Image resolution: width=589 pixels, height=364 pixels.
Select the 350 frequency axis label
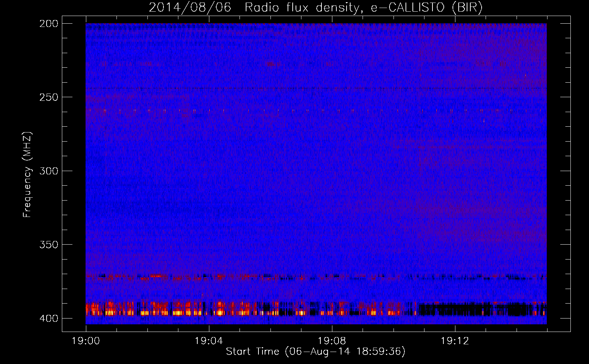[48, 244]
